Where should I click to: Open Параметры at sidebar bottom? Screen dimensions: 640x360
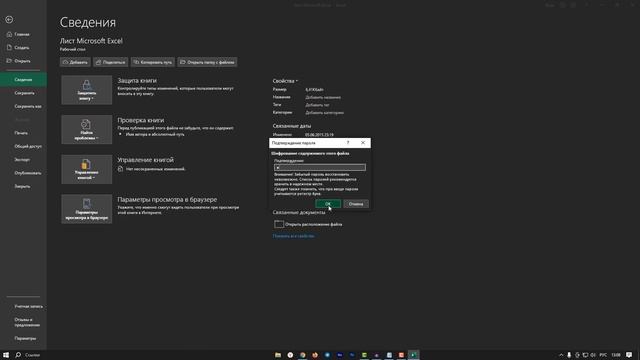[25, 338]
